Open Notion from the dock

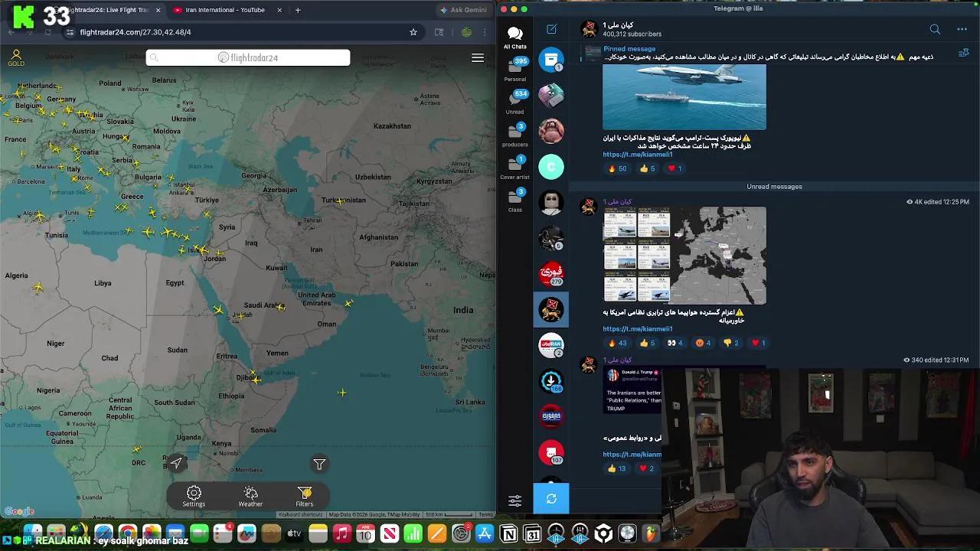[x=508, y=533]
